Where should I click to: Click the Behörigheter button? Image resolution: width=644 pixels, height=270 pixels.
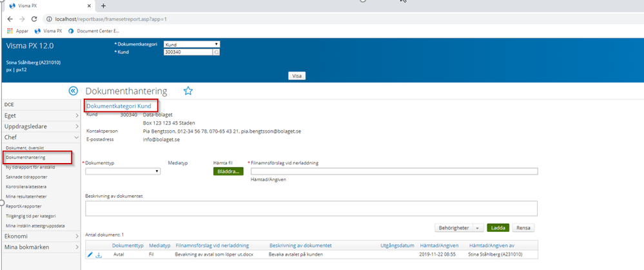[x=454, y=227]
